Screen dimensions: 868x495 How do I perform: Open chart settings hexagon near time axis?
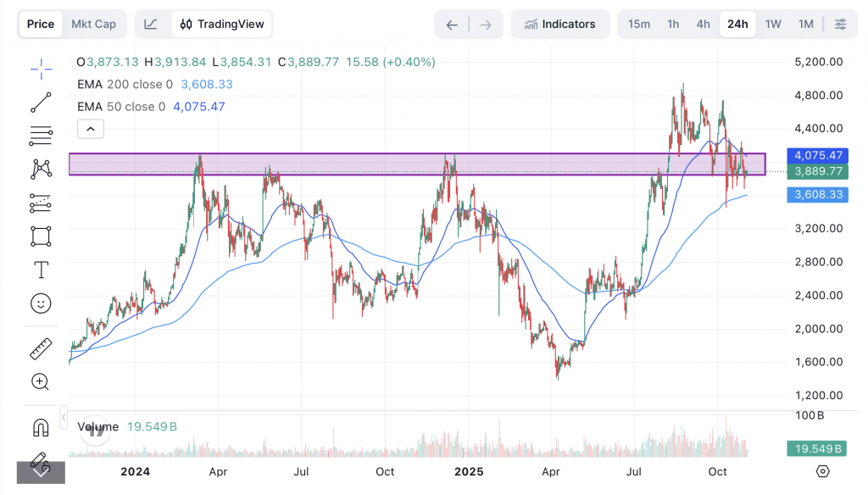click(822, 471)
